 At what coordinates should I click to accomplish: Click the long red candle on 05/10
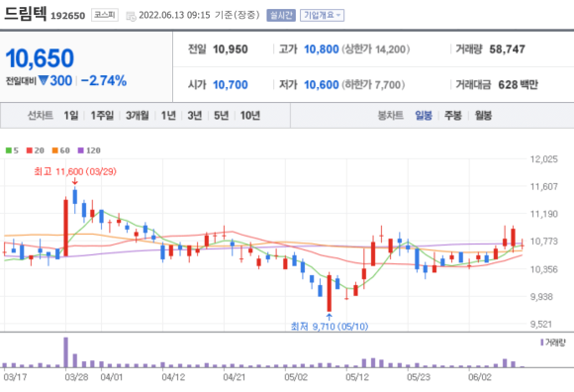click(x=330, y=293)
